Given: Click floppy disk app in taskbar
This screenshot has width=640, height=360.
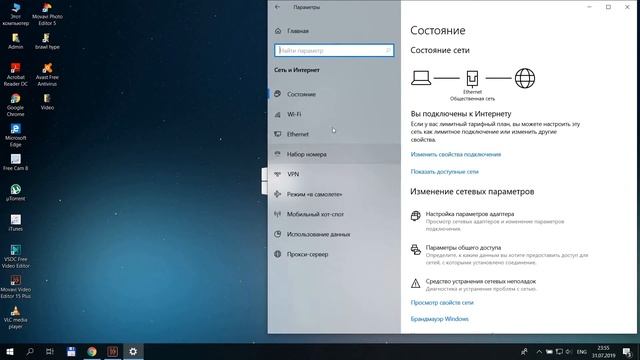Looking at the screenshot, I should pyautogui.click(x=71, y=351).
